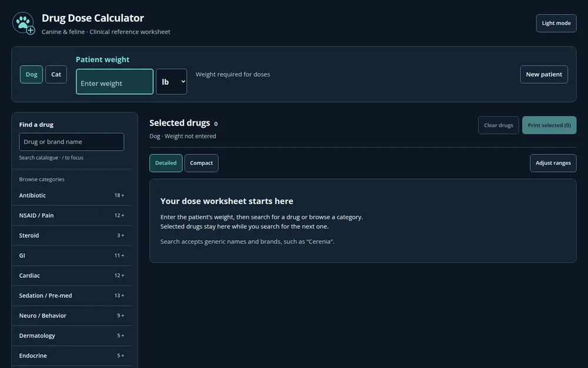Image resolution: width=588 pixels, height=368 pixels.
Task: Switch to the Compact view tab
Action: click(x=201, y=163)
